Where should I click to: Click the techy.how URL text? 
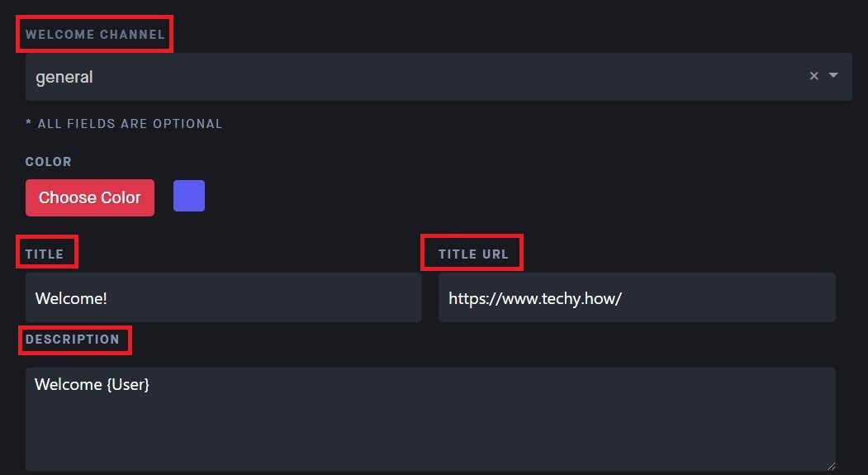tap(534, 297)
